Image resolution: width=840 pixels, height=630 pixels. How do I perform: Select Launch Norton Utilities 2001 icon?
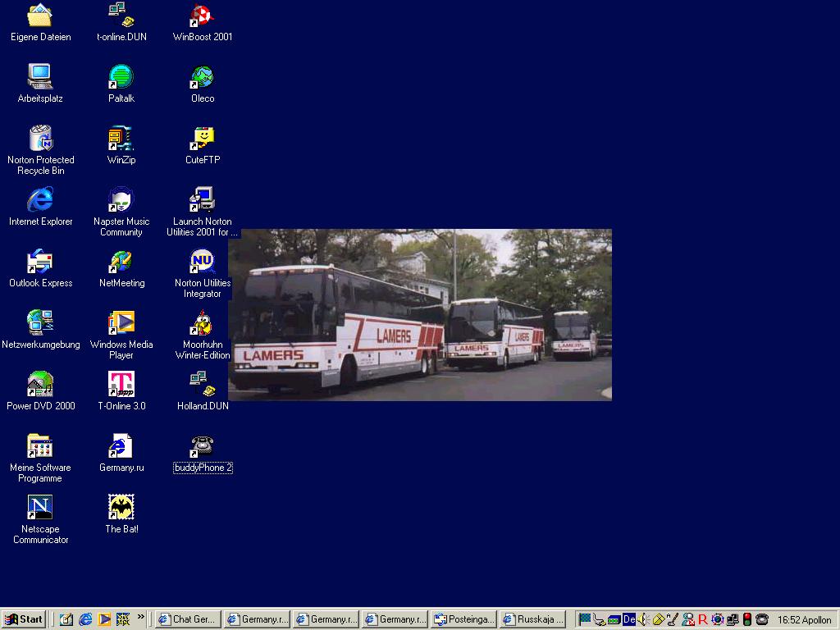(202, 200)
